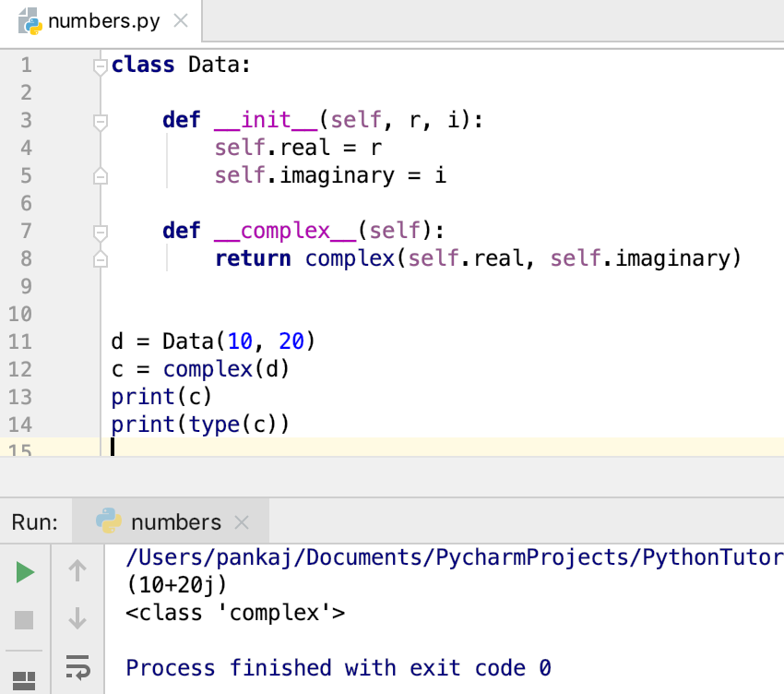This screenshot has width=784, height=694.
Task: Click the end-of-block fold marker on line 5
Action: tap(101, 175)
